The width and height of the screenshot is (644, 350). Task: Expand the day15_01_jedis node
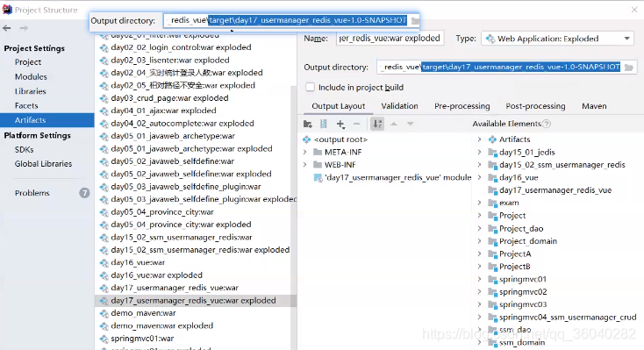[x=479, y=153]
